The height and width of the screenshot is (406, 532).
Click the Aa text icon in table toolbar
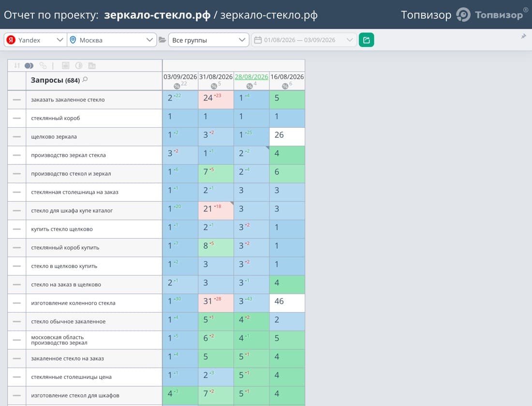92,65
